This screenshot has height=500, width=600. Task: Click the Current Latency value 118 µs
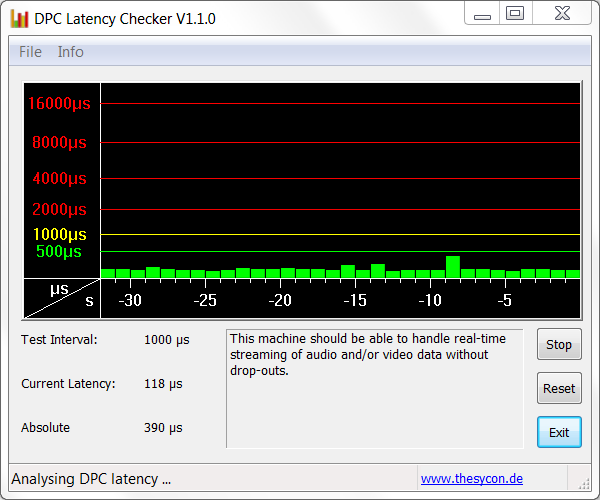[x=163, y=384]
